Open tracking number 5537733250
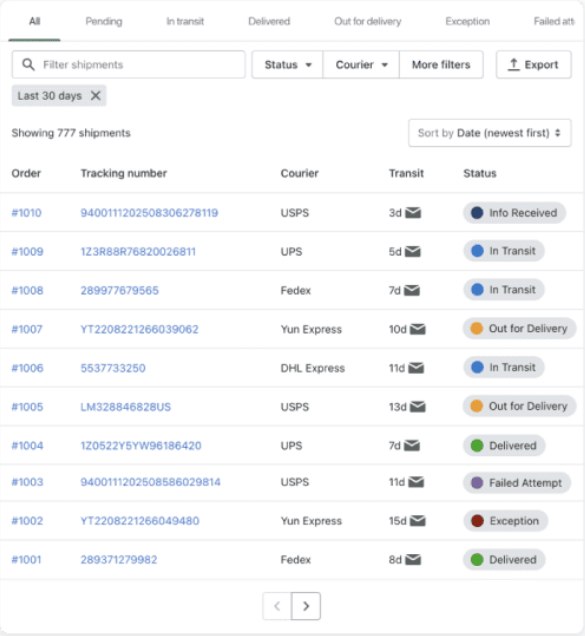 pyautogui.click(x=113, y=368)
